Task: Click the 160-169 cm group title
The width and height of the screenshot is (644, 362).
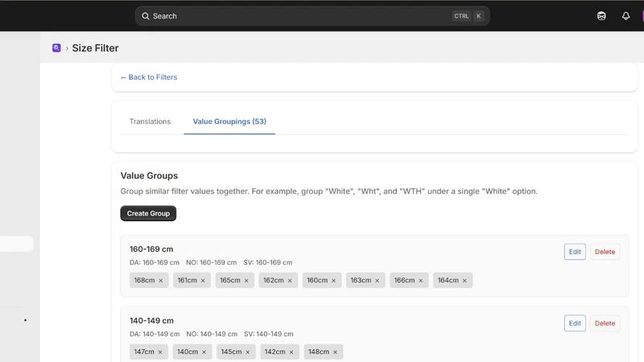Action: click(151, 249)
